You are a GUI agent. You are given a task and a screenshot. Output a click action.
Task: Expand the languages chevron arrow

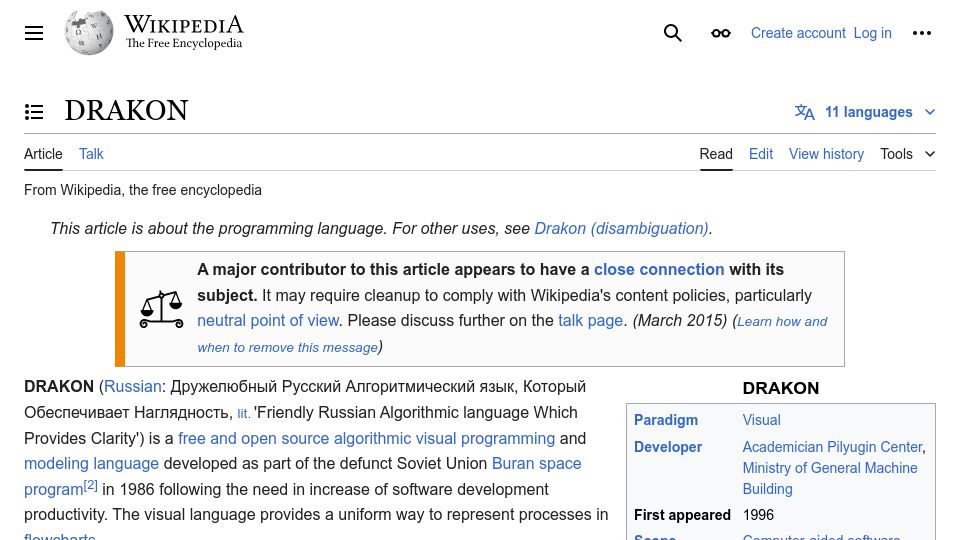pos(930,112)
